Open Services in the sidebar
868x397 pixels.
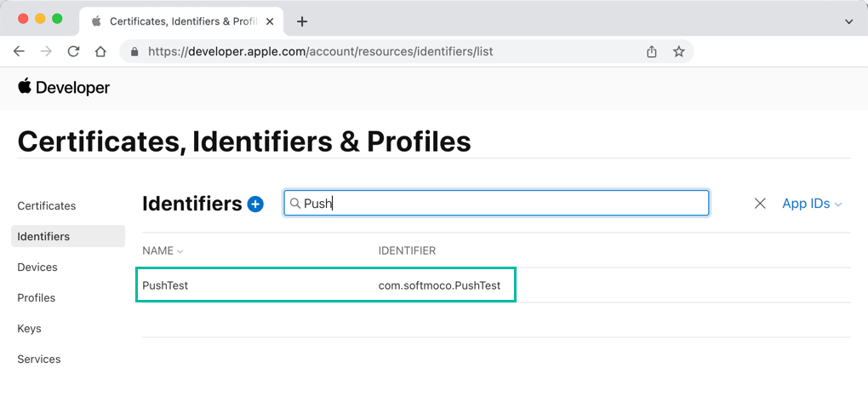point(39,359)
